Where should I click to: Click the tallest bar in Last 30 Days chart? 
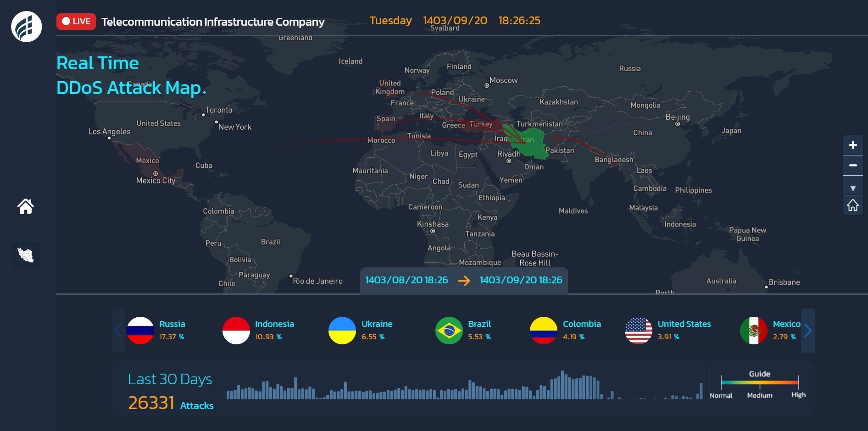pyautogui.click(x=562, y=385)
